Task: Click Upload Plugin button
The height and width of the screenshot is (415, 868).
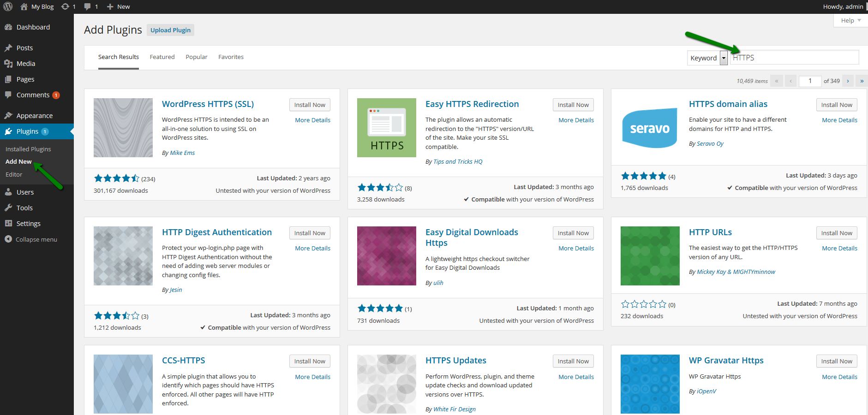Action: point(171,30)
